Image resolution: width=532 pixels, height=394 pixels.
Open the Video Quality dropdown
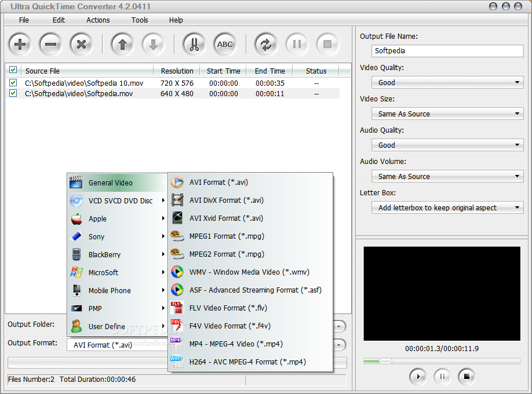pyautogui.click(x=447, y=82)
